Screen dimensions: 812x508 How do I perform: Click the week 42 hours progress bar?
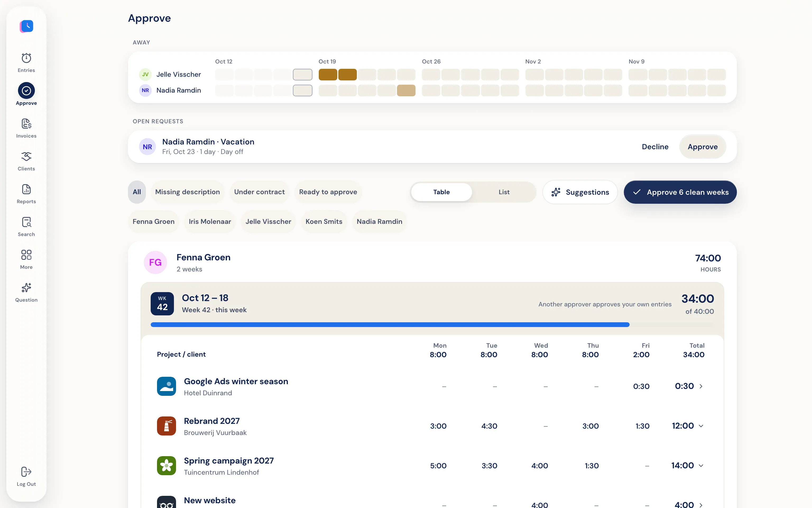coord(432,325)
